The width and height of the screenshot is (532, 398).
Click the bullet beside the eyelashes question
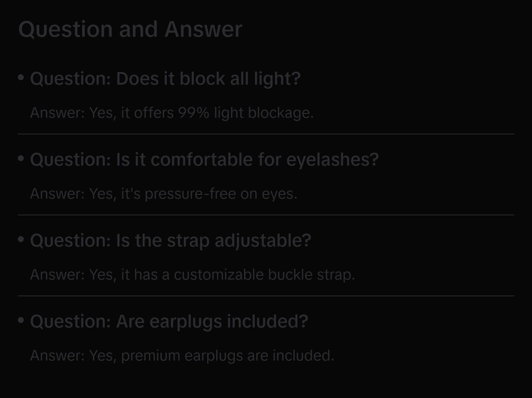[21, 159]
